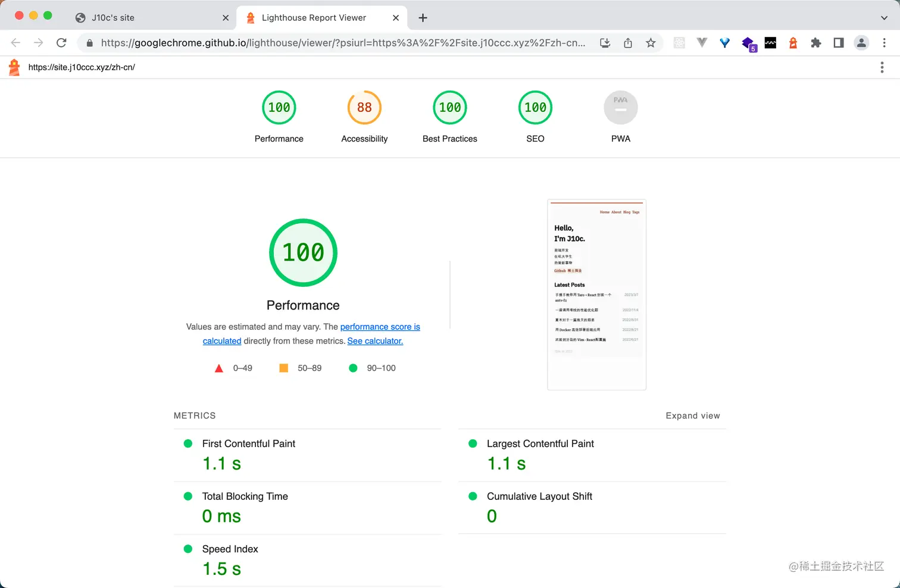Open the blue Y-shaped extension icon

coord(724,43)
